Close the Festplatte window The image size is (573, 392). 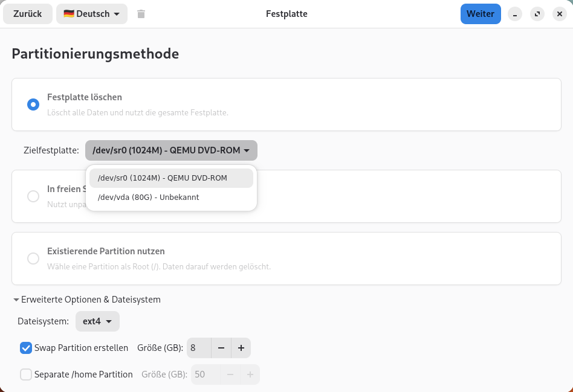click(559, 14)
